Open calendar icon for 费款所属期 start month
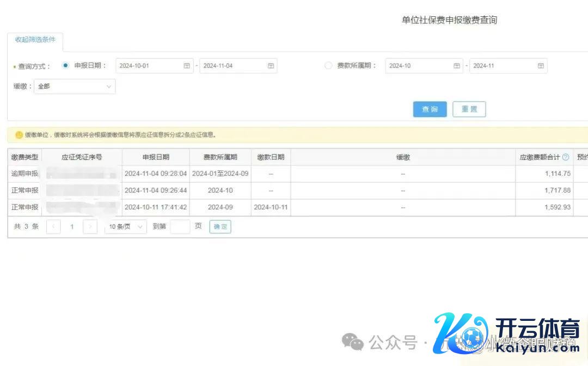The width and height of the screenshot is (588, 366). click(456, 66)
